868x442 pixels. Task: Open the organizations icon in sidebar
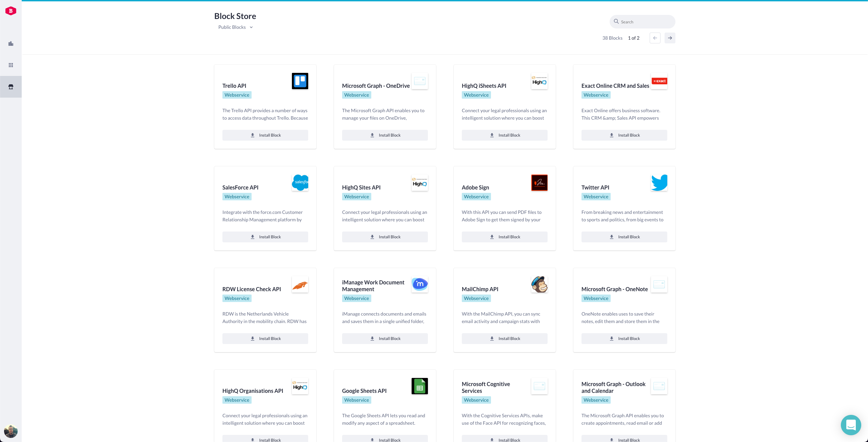tap(11, 44)
